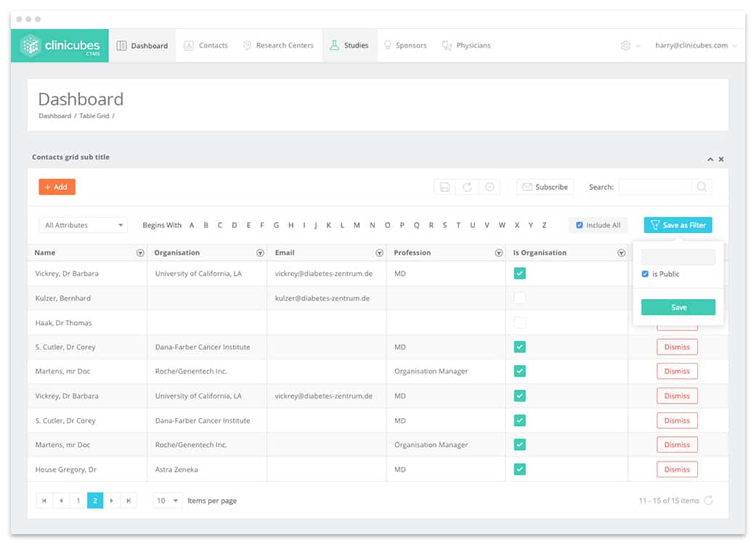Click the filter name input field
This screenshot has height=545, width=756.
point(678,257)
